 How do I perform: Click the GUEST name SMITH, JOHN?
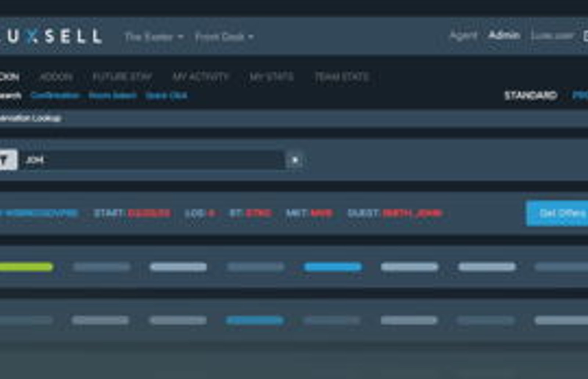pyautogui.click(x=412, y=213)
